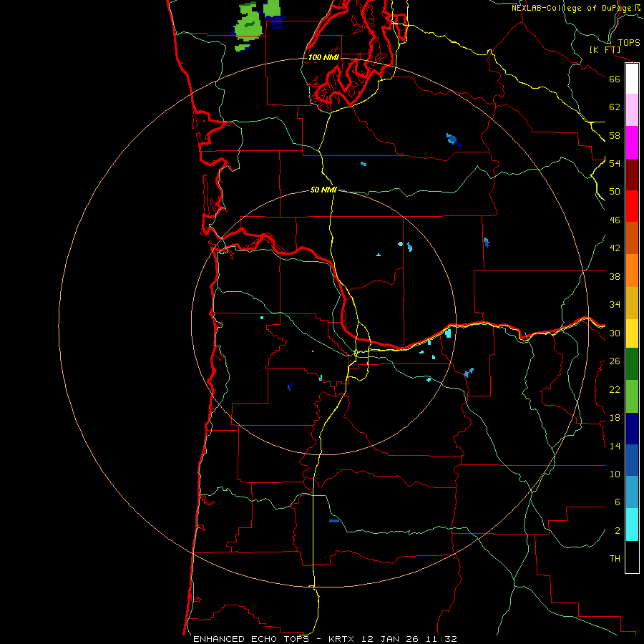Click the legend value 18
The image size is (644, 644).
615,418
